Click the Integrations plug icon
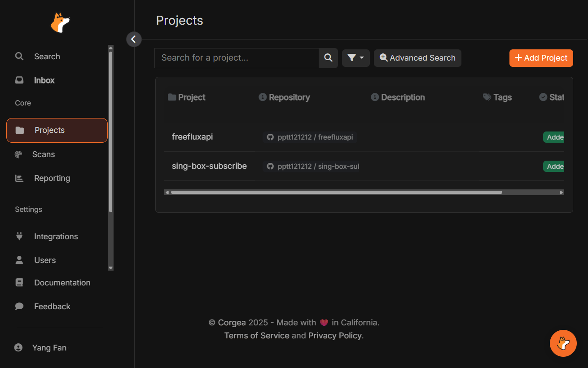588x368 pixels. pos(19,236)
